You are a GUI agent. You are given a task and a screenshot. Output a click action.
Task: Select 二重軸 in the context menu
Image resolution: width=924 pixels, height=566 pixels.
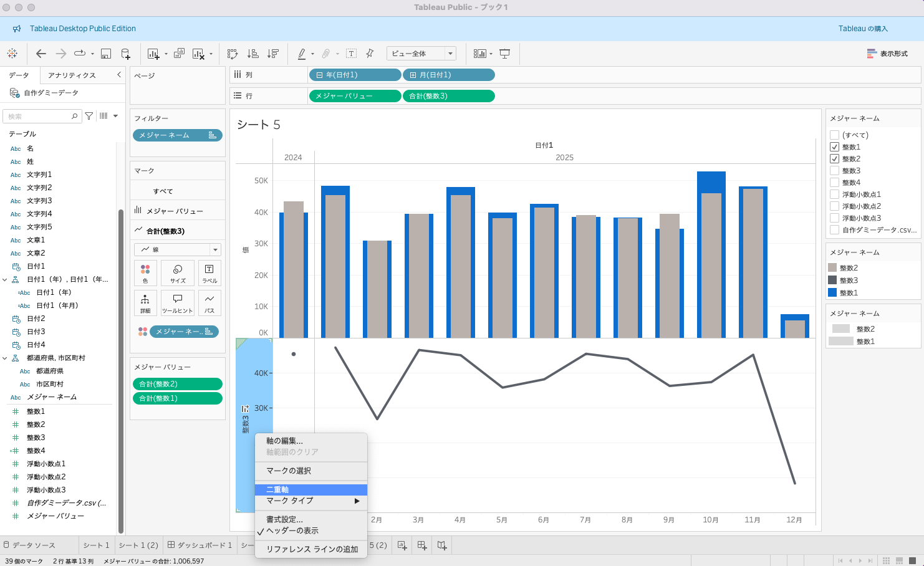[x=310, y=490]
